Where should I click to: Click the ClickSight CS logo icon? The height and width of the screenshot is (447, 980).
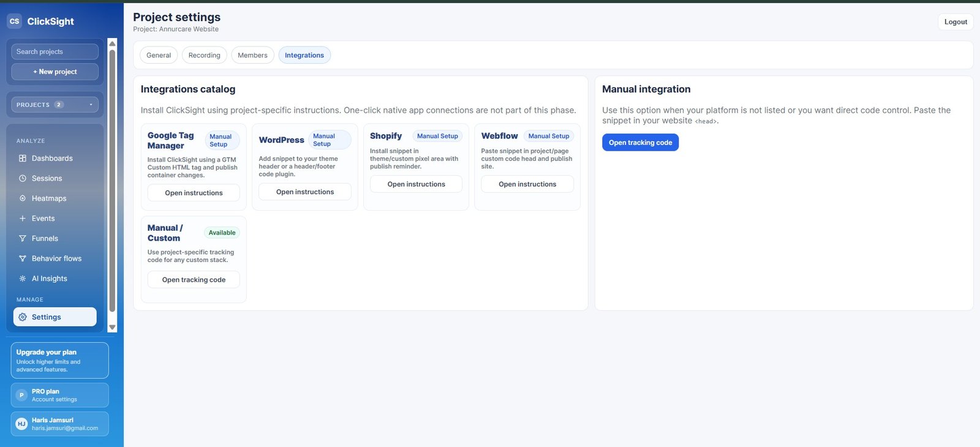14,21
